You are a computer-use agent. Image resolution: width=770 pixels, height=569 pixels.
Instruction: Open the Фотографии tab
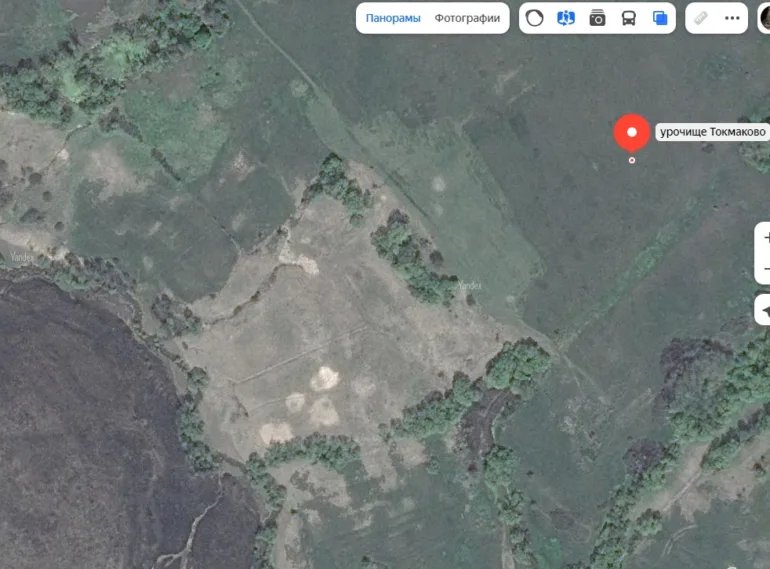click(x=467, y=18)
